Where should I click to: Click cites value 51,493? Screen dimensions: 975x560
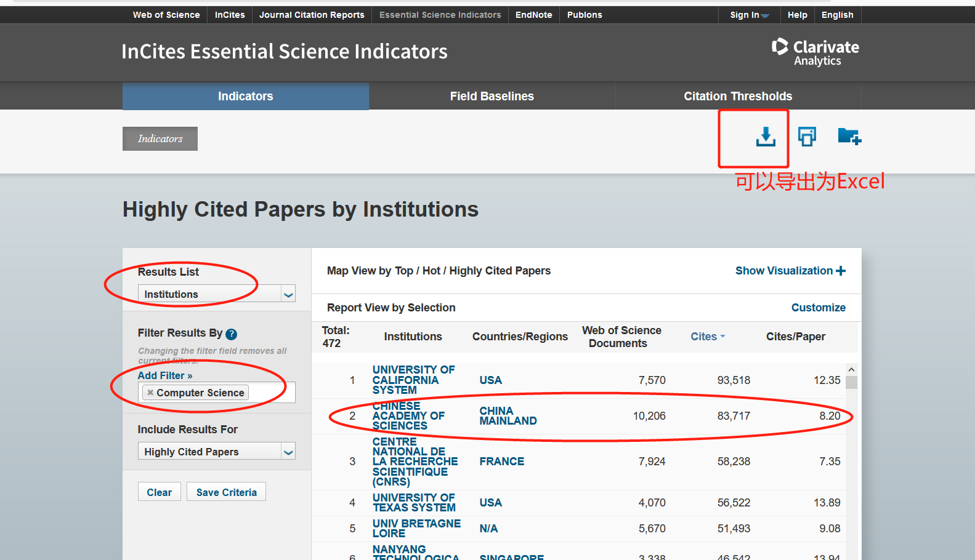coord(734,529)
